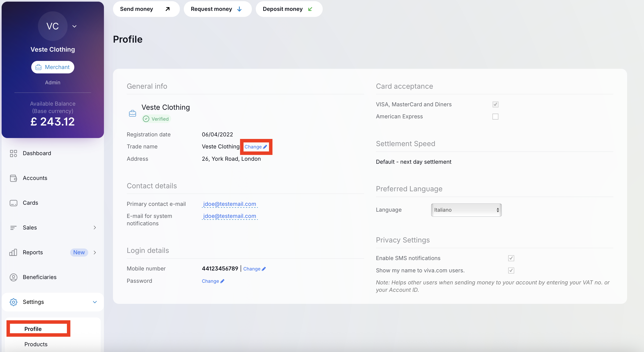Click Change link next to Trade name

256,147
